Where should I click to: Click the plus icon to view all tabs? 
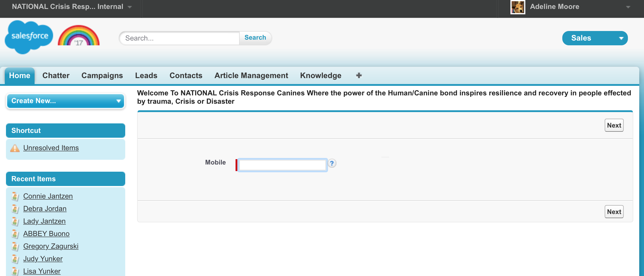pyautogui.click(x=359, y=75)
